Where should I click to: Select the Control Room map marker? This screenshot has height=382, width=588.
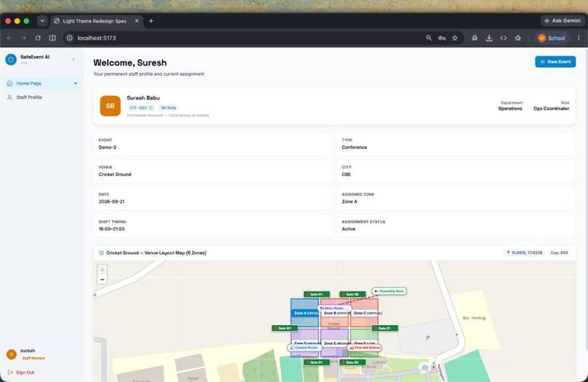click(x=304, y=348)
